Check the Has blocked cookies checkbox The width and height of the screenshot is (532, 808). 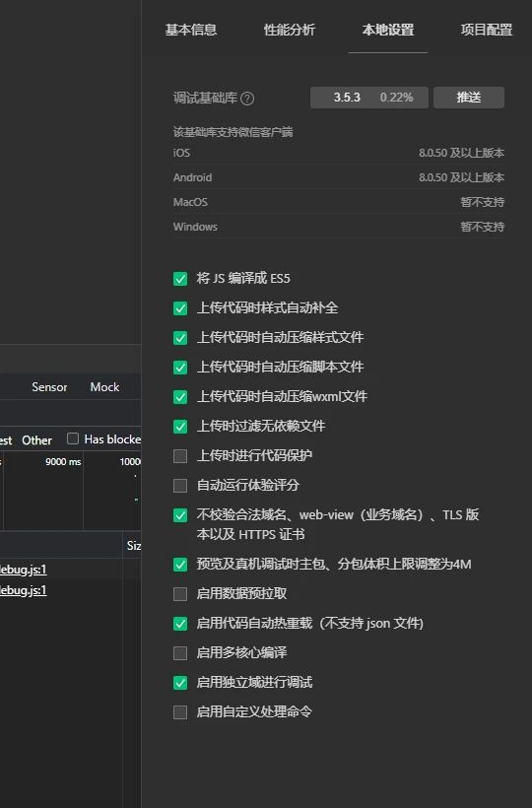[x=73, y=438]
